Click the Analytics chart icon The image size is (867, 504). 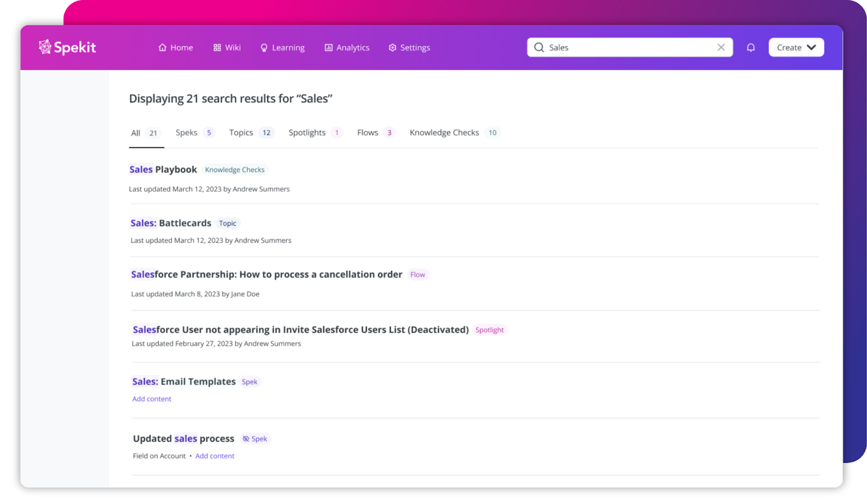328,48
